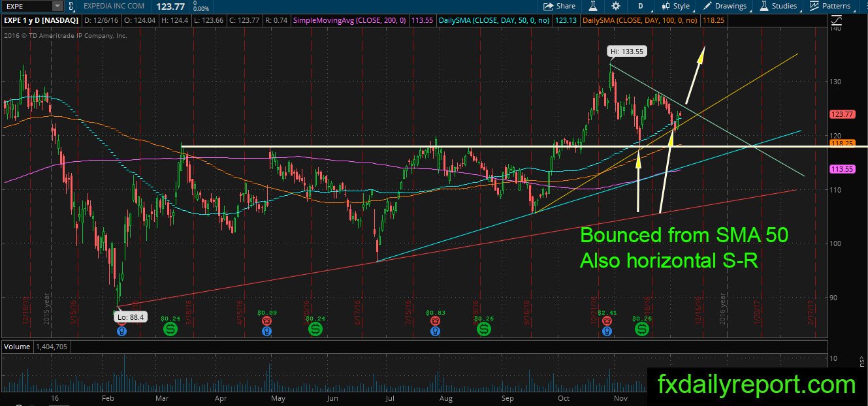The image size is (868, 406).
Task: Click the March $0.24 dividend icon
Action: click(x=170, y=330)
